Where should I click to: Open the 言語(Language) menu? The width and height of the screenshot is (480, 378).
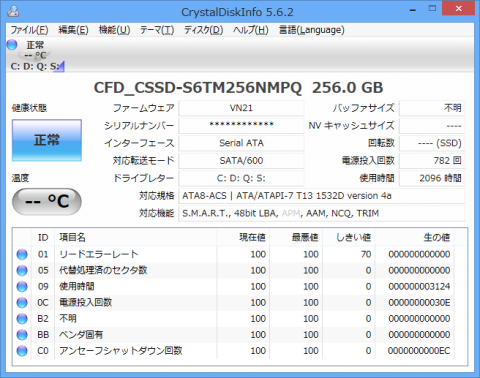click(311, 30)
